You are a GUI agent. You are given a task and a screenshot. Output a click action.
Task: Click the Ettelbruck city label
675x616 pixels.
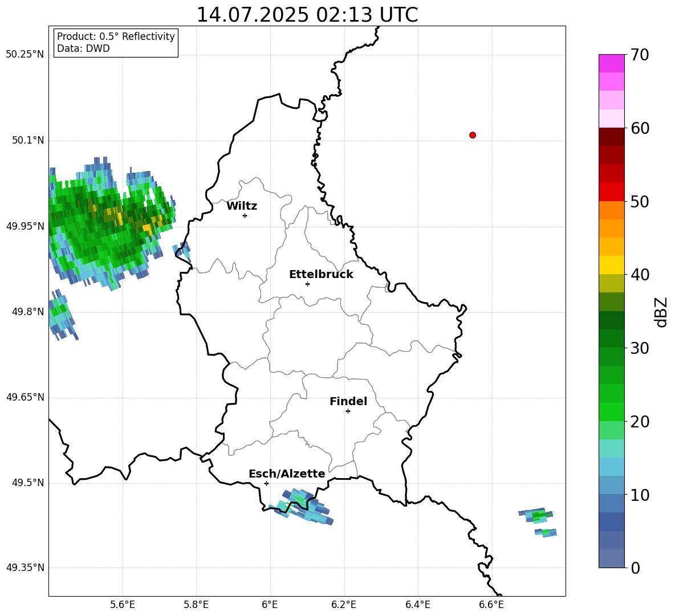[x=321, y=275]
